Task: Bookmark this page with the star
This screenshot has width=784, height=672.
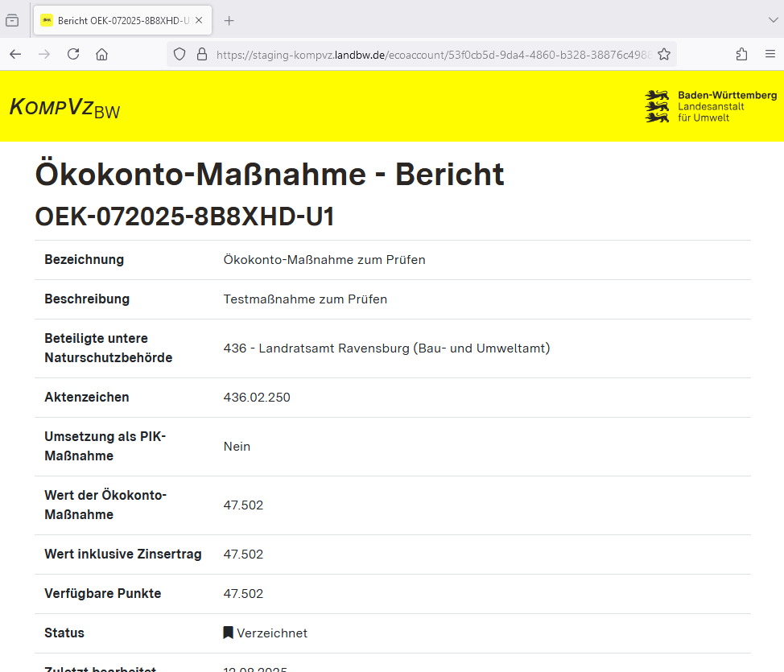Action: coord(664,54)
